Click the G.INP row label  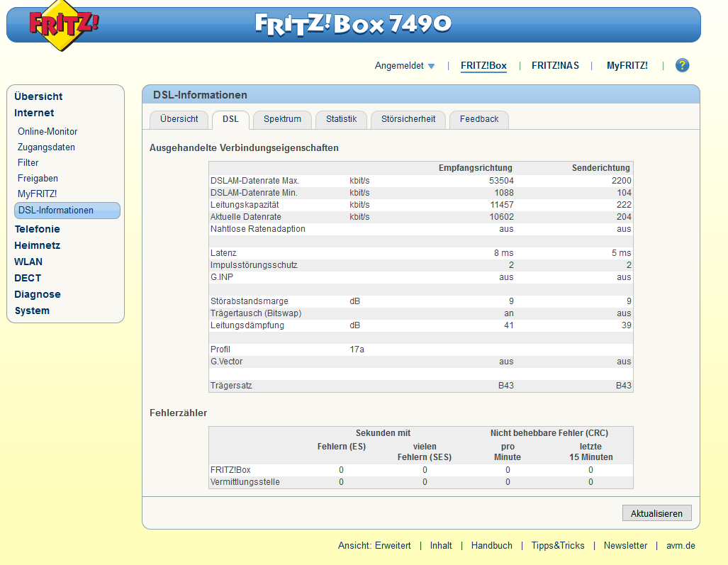[221, 277]
